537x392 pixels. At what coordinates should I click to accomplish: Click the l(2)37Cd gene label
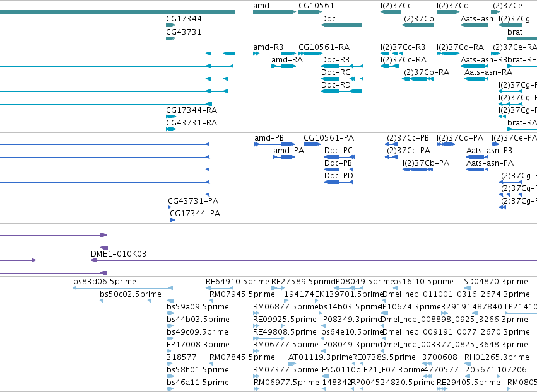(x=452, y=6)
